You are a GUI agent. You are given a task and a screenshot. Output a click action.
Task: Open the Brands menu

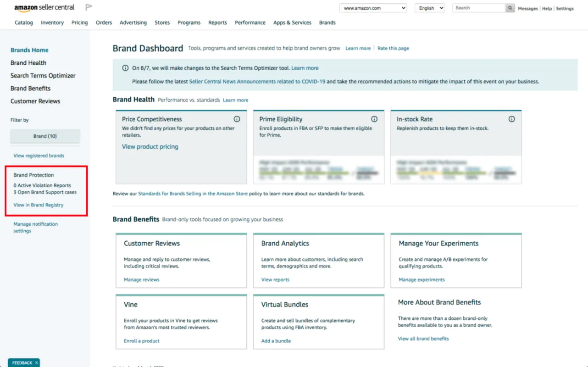(327, 22)
